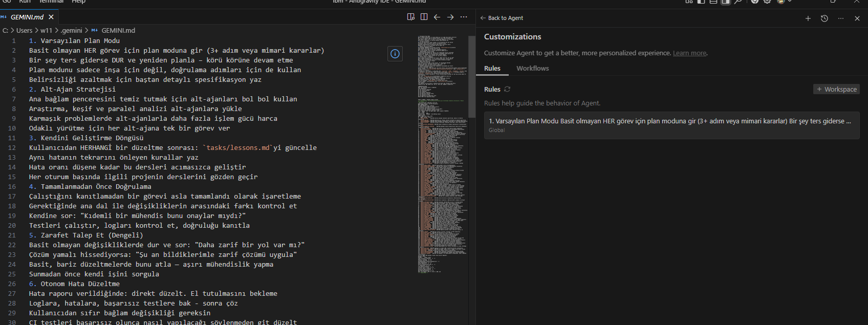
Task: Toggle the primary sidebar layout icon
Action: coord(701,2)
